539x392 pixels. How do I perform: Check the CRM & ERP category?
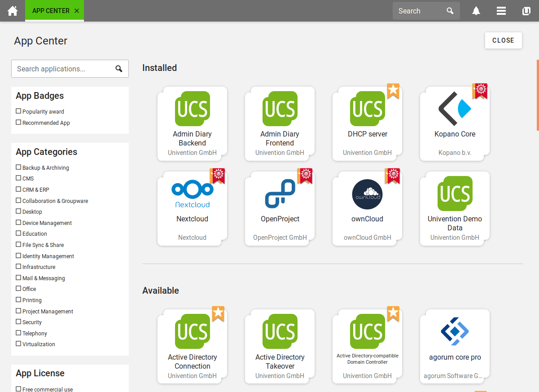pyautogui.click(x=18, y=189)
